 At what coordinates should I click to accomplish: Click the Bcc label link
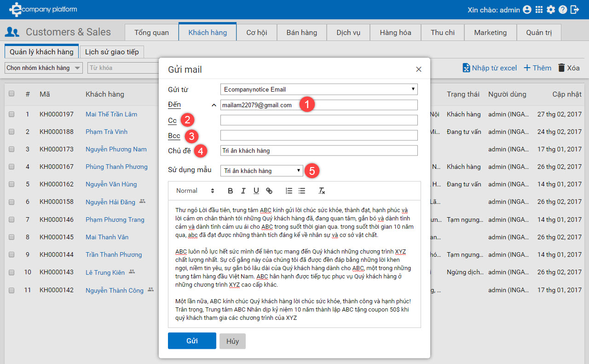[174, 136]
